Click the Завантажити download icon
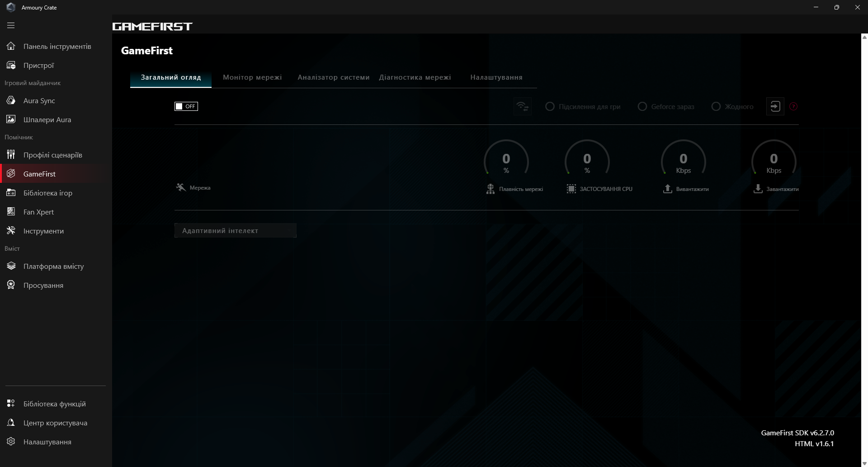The height and width of the screenshot is (467, 868). (x=758, y=189)
